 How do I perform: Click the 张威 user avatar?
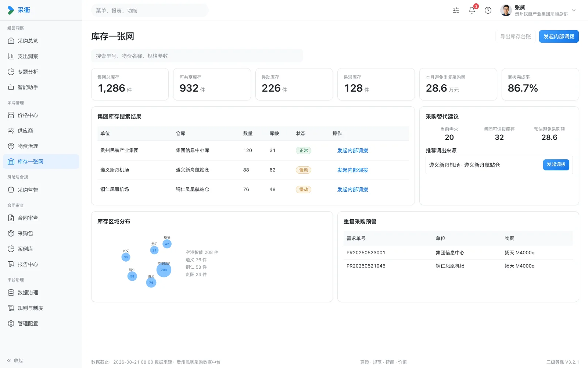[506, 10]
